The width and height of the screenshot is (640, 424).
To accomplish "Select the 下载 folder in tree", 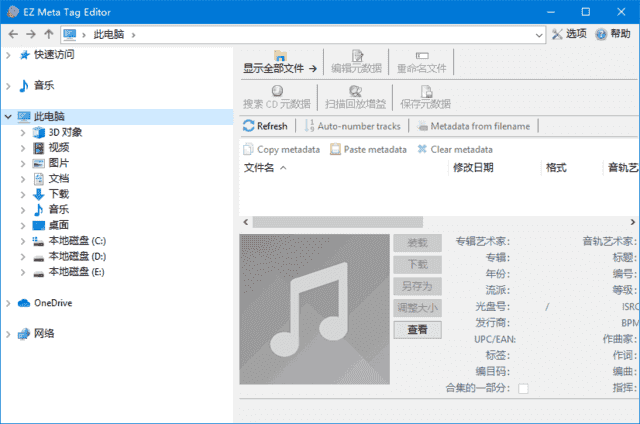I will (58, 194).
